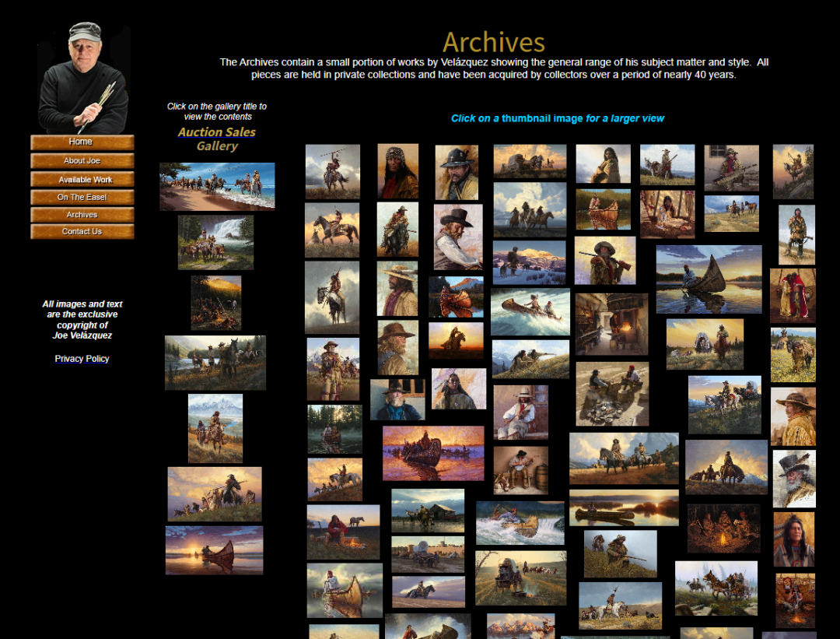Open the canoe below orange mountain peak

[456, 297]
